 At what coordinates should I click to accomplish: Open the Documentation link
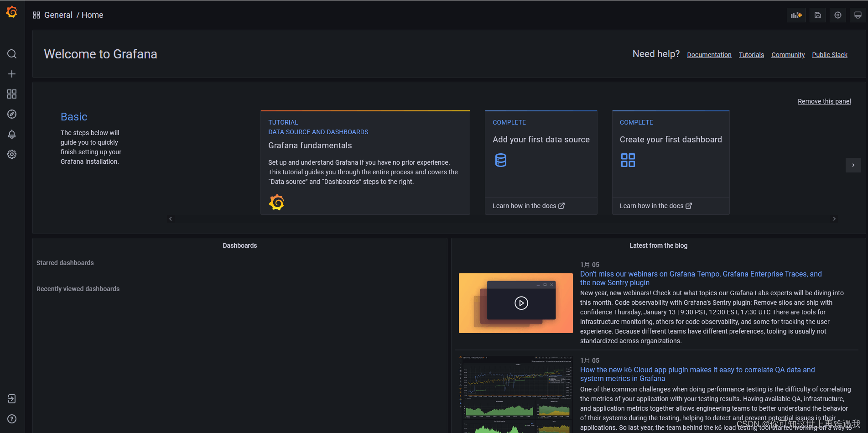click(x=709, y=55)
